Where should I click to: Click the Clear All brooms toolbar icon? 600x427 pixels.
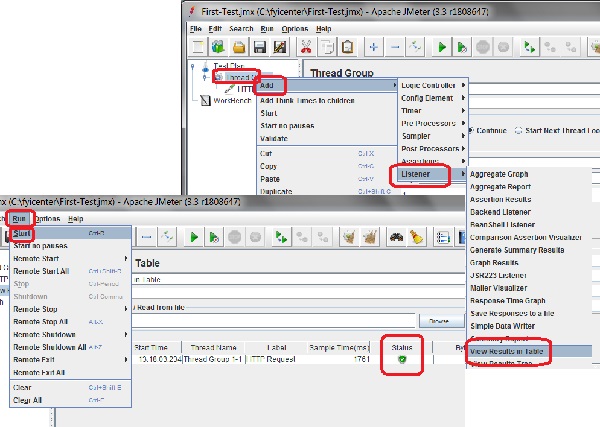coord(370,237)
